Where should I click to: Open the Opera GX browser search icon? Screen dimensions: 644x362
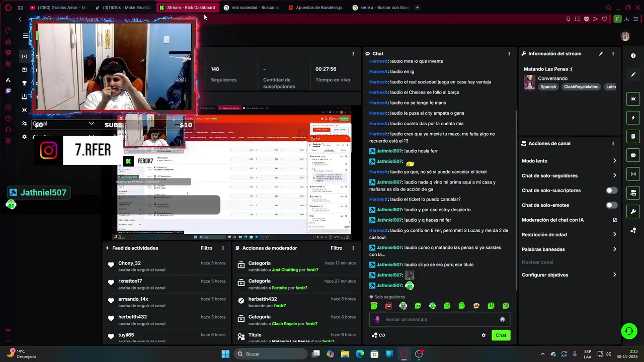coord(608,8)
